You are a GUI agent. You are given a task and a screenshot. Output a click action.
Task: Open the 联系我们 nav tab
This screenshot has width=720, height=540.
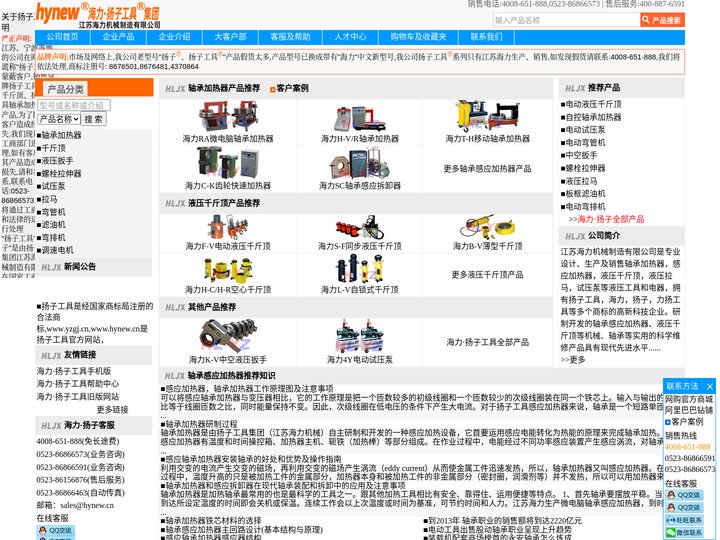pyautogui.click(x=486, y=37)
